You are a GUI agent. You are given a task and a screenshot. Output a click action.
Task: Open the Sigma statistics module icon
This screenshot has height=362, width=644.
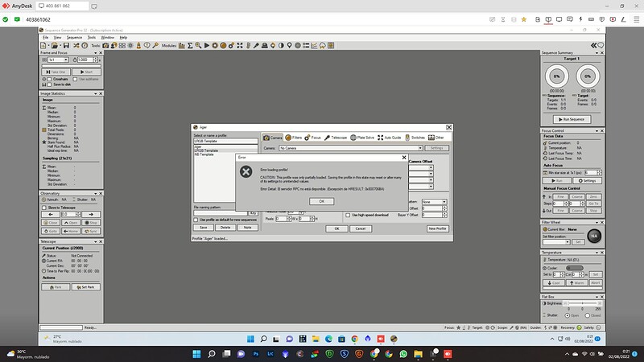coord(190,46)
